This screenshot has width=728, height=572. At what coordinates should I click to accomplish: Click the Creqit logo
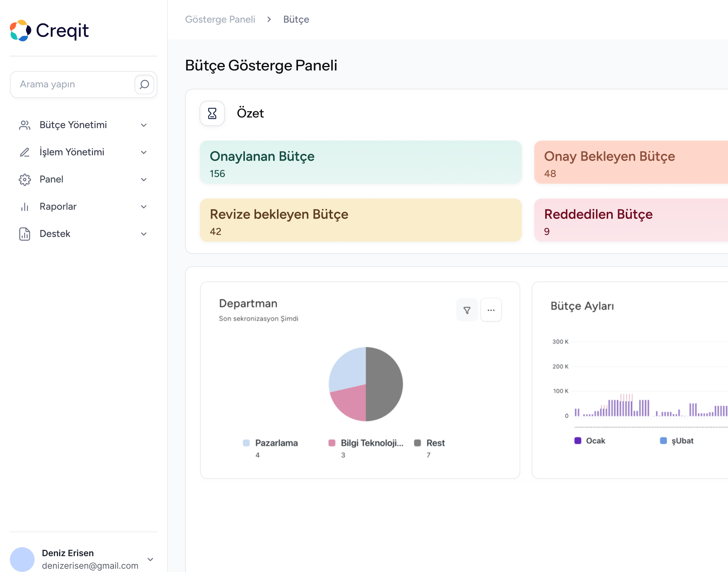[50, 31]
